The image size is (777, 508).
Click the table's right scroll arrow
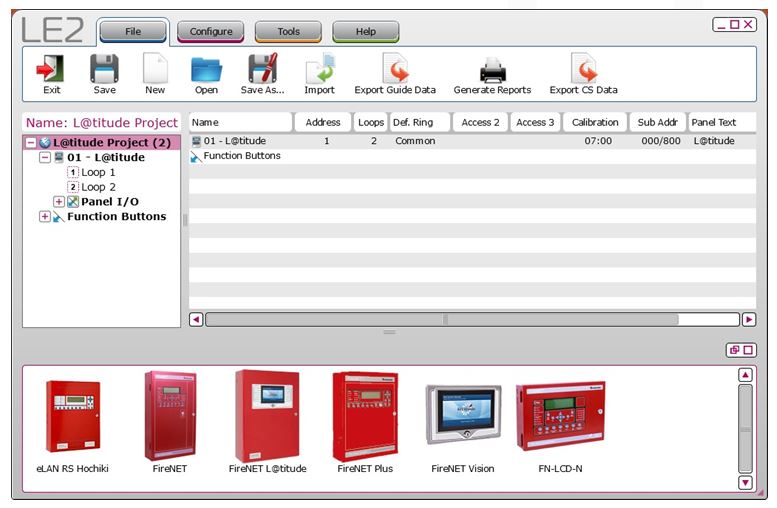click(749, 320)
